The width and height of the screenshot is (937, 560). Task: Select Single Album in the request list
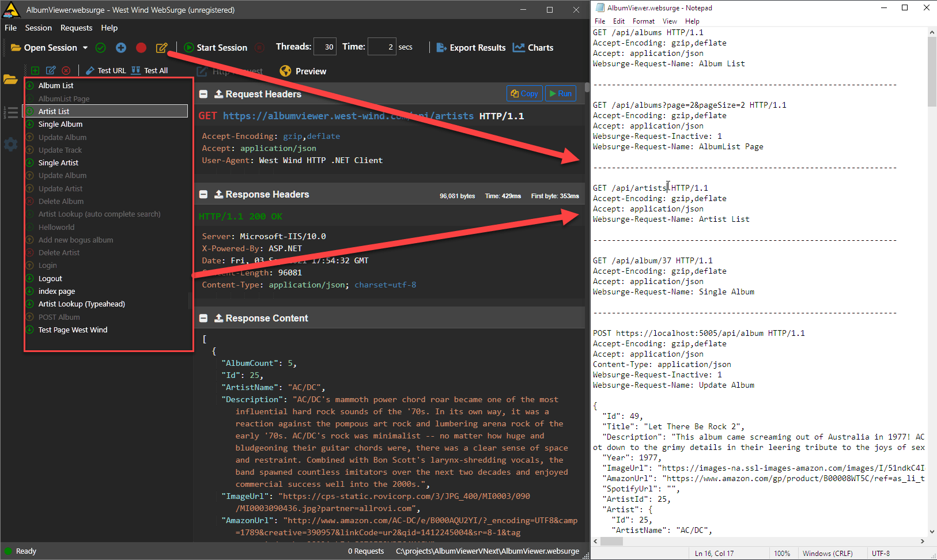click(60, 124)
